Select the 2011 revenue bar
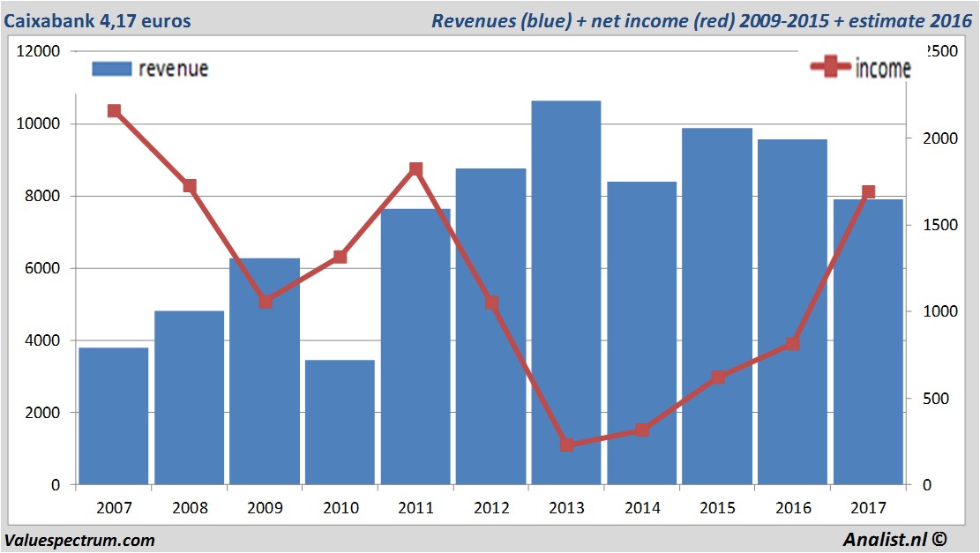Image resolution: width=980 pixels, height=553 pixels. tap(415, 347)
